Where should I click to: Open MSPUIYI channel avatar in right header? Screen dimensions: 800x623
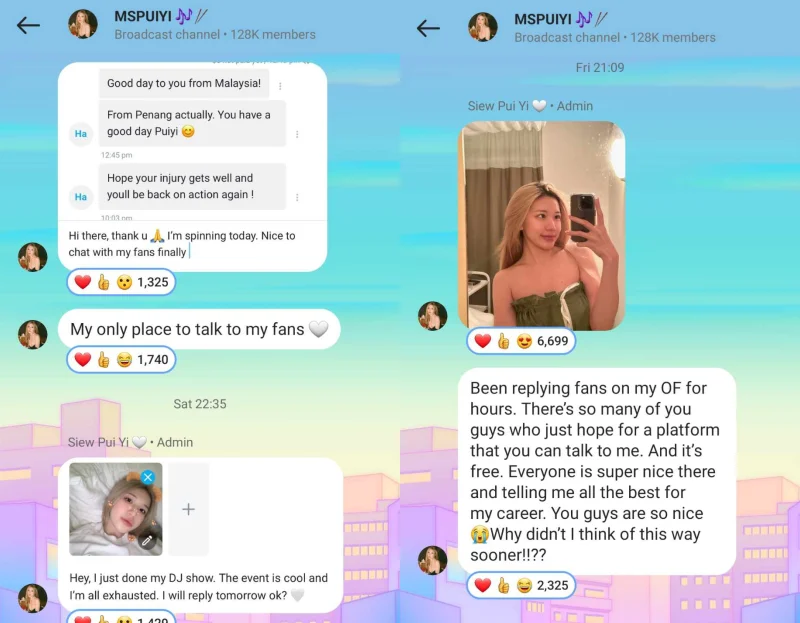483,27
